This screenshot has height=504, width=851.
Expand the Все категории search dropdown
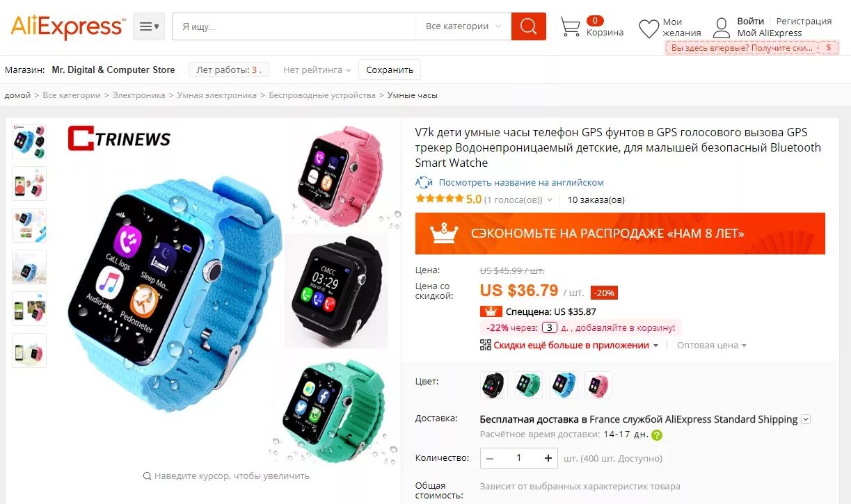click(x=463, y=26)
